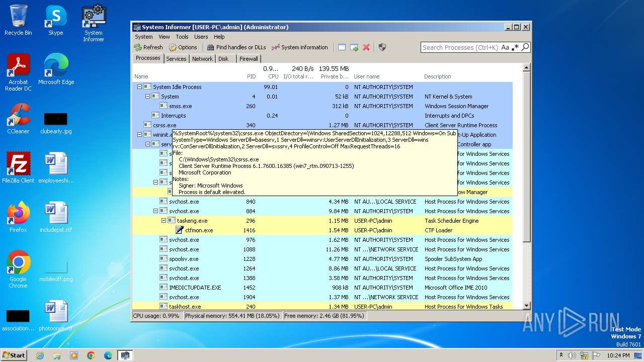The image size is (644, 362).
Task: Click the CPU usage status bar entry
Action: [156, 316]
